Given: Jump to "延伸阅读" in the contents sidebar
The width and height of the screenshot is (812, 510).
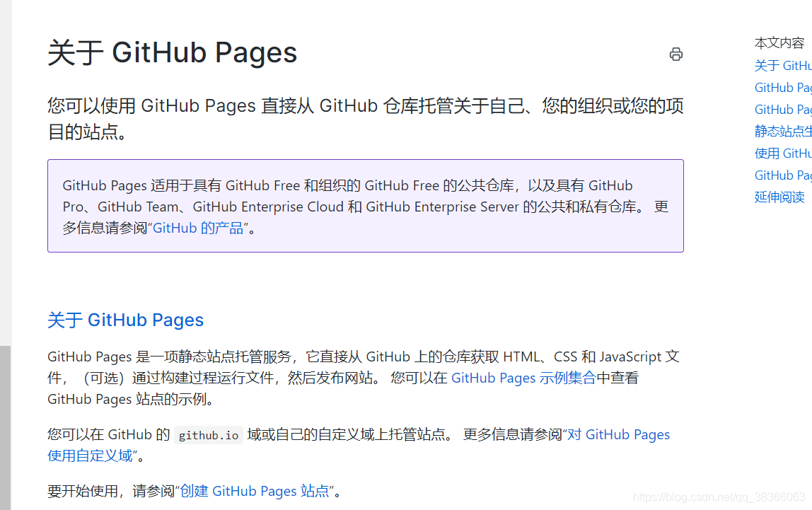Looking at the screenshot, I should [779, 197].
